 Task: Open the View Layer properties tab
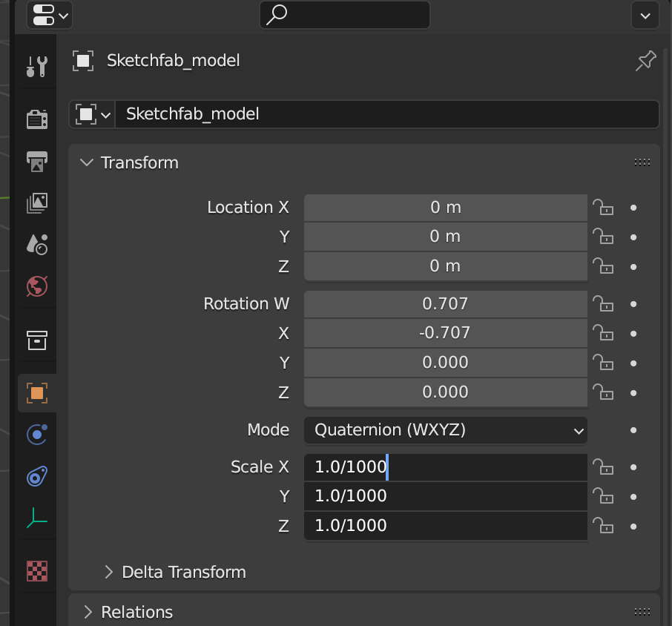(x=36, y=202)
